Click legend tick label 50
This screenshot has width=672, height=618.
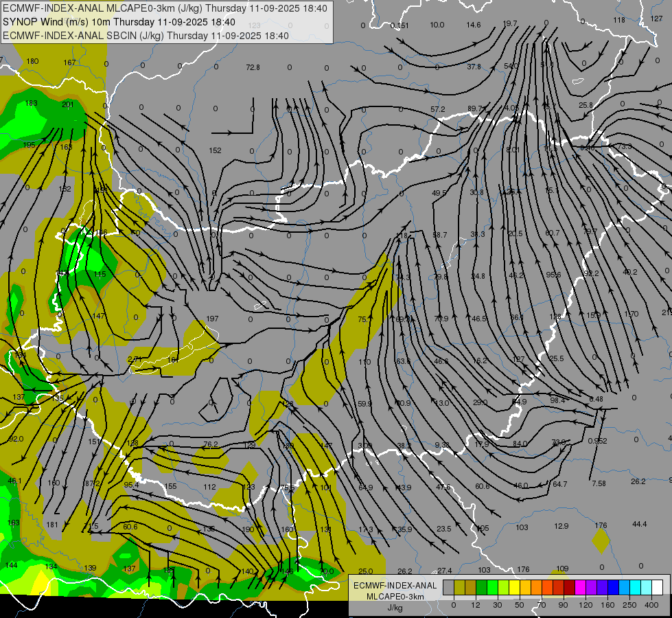click(x=519, y=605)
